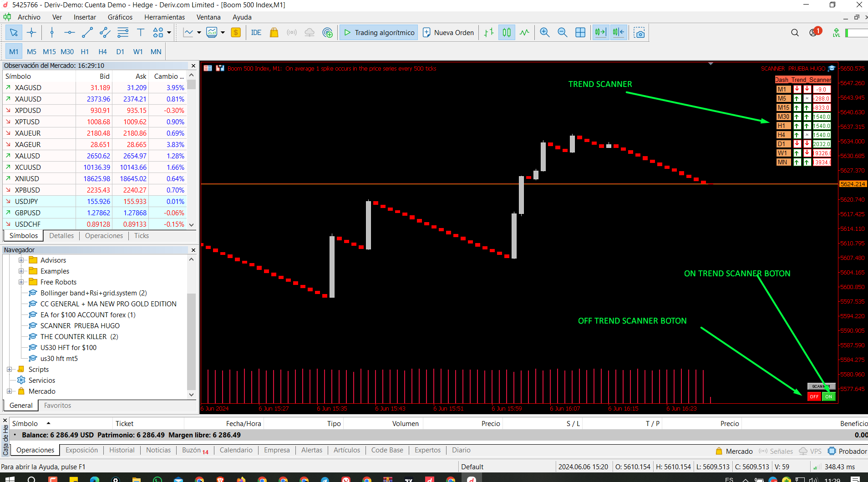
Task: Select the text label tool
Action: tap(141, 33)
